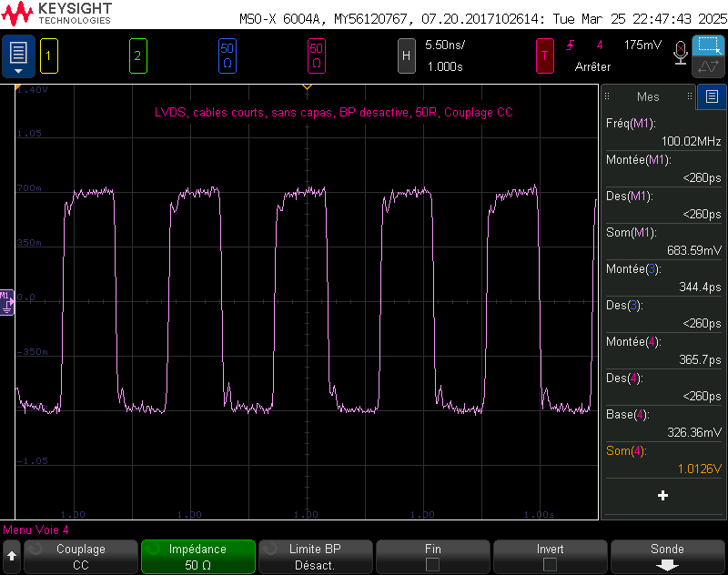Open the Trigger T settings

544,56
